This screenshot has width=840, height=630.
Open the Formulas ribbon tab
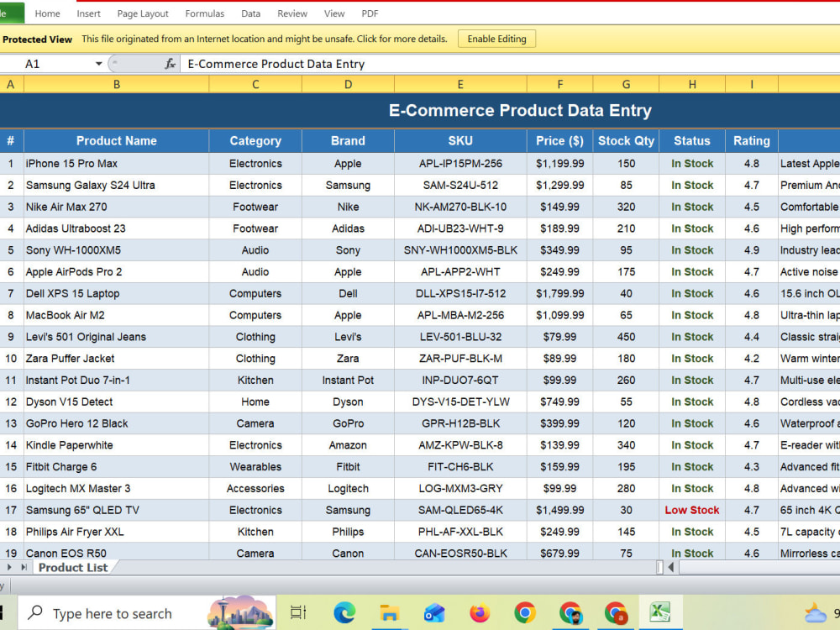[205, 13]
